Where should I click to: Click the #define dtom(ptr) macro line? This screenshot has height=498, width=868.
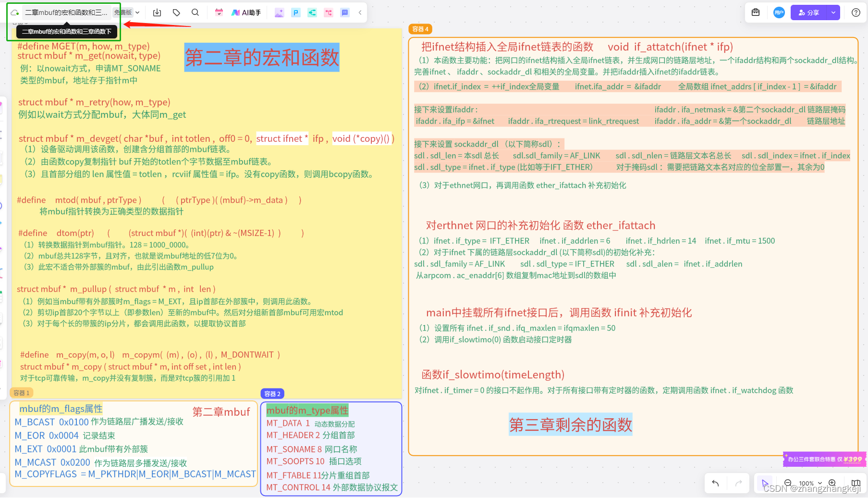point(161,233)
